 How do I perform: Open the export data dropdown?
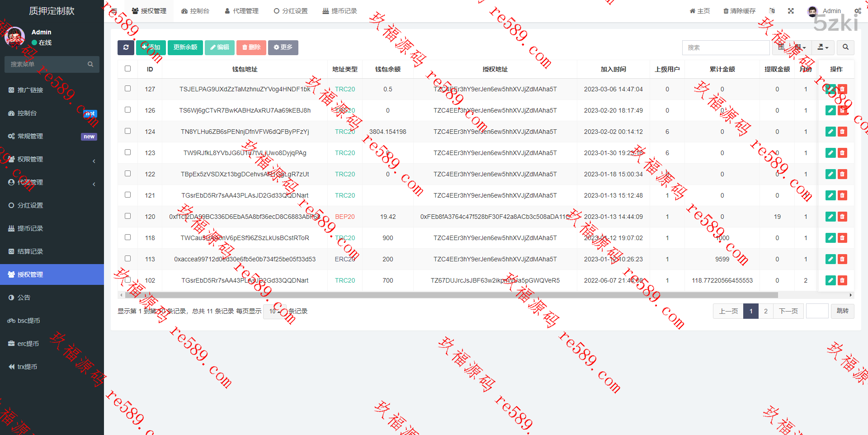tap(823, 47)
